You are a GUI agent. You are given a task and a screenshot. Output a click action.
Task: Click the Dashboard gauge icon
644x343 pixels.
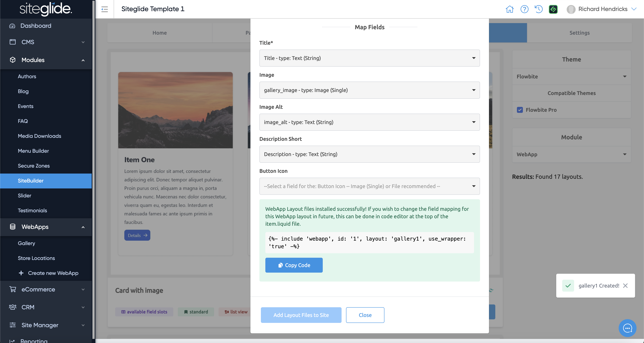click(x=12, y=26)
